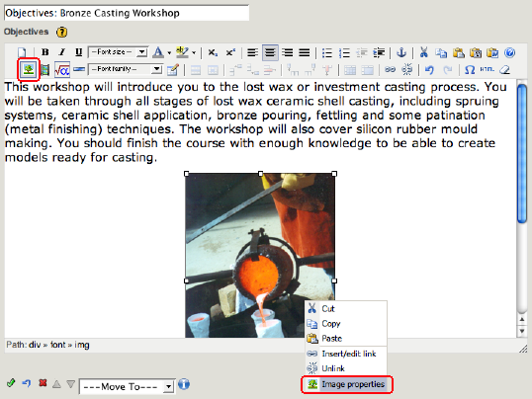This screenshot has height=399, width=532.
Task: Paste as plain text
Action: coord(476,53)
